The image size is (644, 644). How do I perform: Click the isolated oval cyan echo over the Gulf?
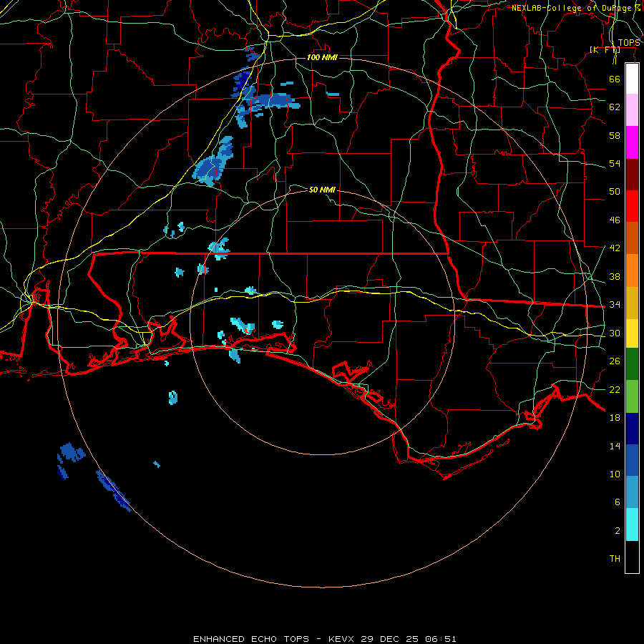click(173, 398)
